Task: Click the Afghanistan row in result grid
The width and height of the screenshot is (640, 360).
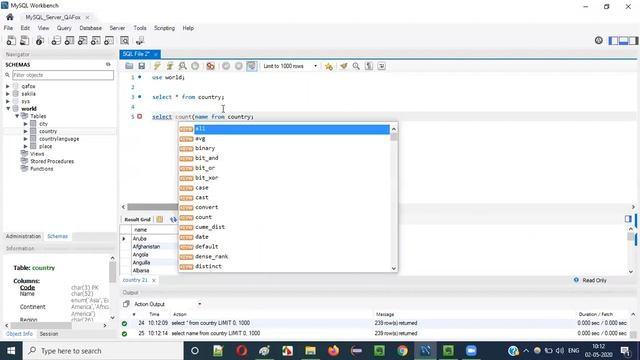Action: tap(146, 247)
